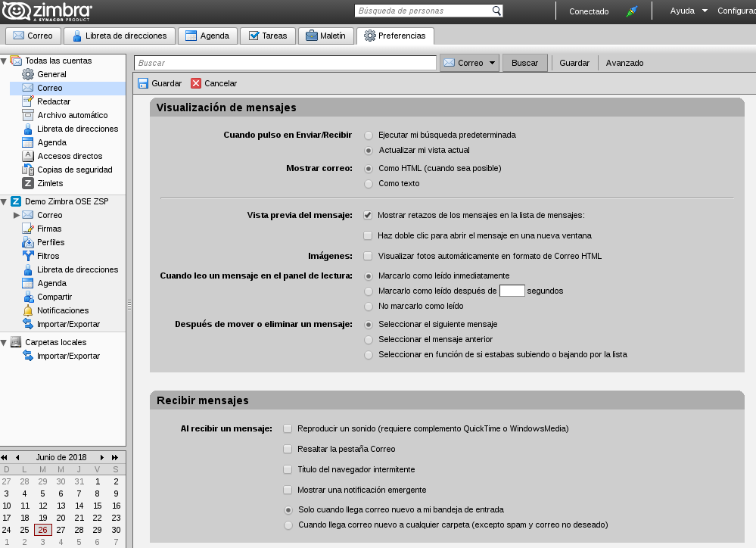Select 'Seleccionar el mensaje anterior' option
The image size is (756, 548).
tap(369, 340)
